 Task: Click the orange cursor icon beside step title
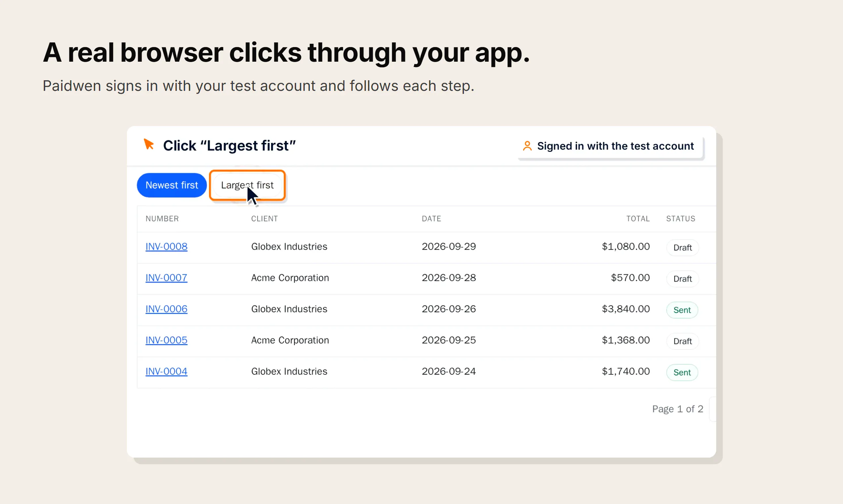149,144
